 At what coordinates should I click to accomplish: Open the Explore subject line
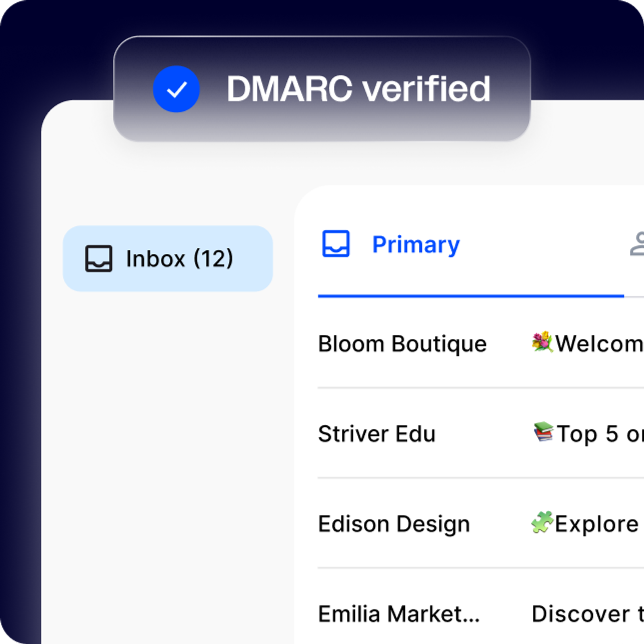pos(597,524)
